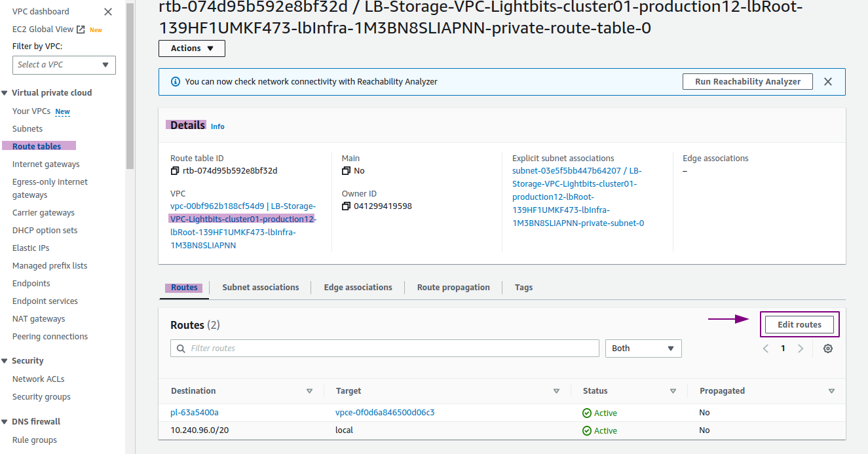Open Elastic IPs in sidebar

(31, 248)
